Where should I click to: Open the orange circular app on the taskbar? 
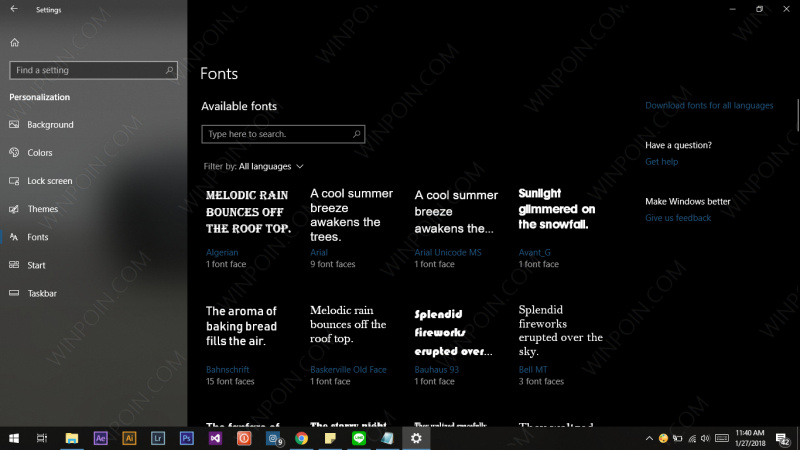pos(244,438)
